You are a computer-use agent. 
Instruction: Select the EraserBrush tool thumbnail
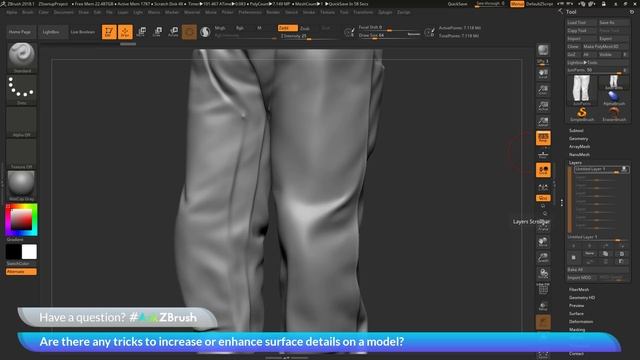[613, 114]
